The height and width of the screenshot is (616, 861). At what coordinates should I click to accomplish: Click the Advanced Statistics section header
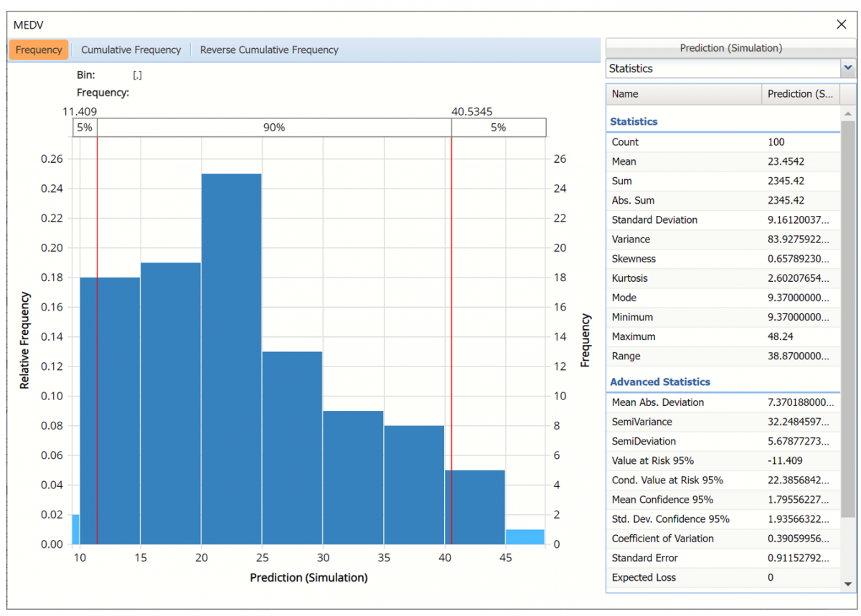tap(659, 382)
